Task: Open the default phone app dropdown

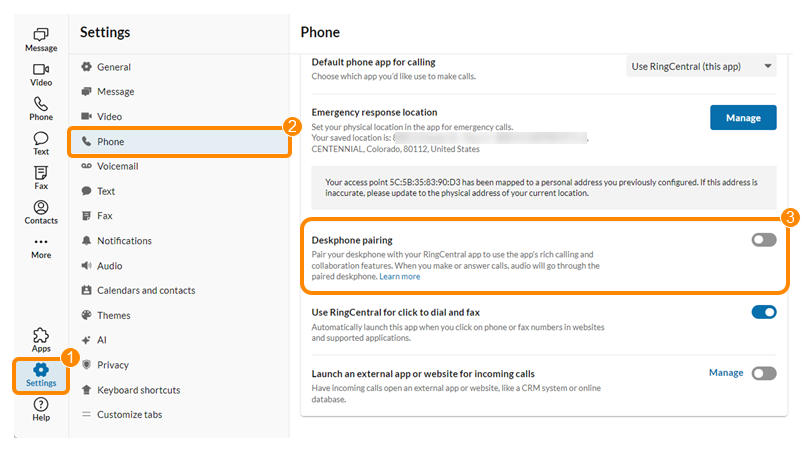Action: tap(701, 67)
